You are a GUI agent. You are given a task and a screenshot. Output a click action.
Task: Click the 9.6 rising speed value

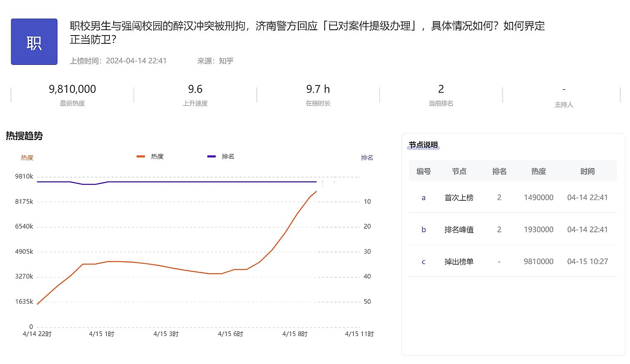[x=195, y=89]
